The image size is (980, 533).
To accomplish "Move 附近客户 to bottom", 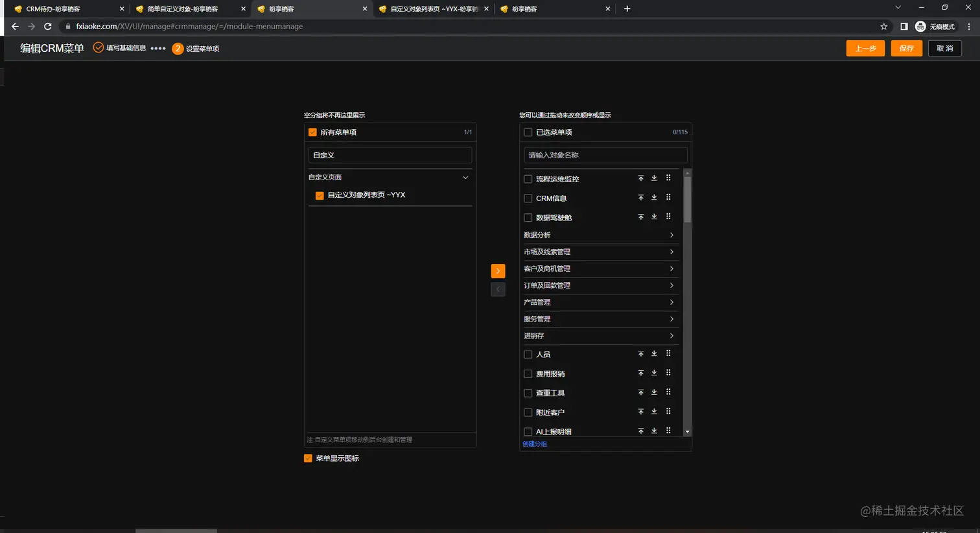I will (x=654, y=412).
